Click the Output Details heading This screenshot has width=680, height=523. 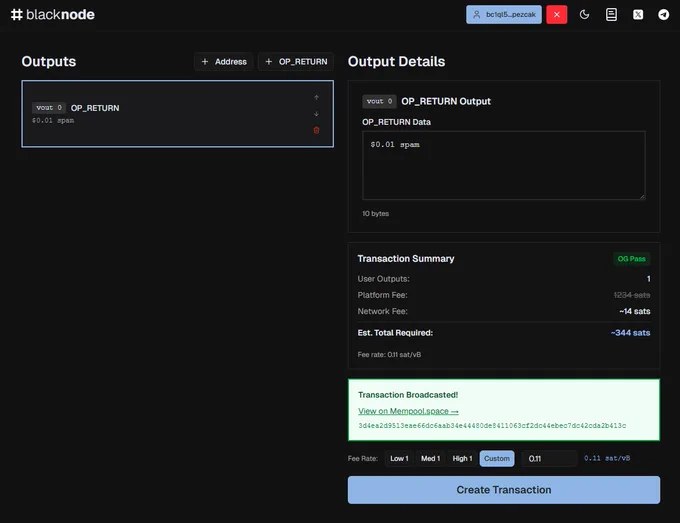396,62
